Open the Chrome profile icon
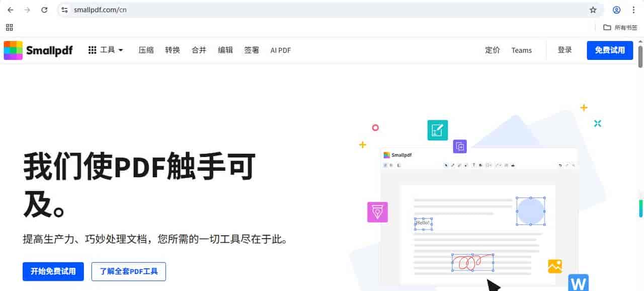The width and height of the screenshot is (644, 291). (616, 10)
